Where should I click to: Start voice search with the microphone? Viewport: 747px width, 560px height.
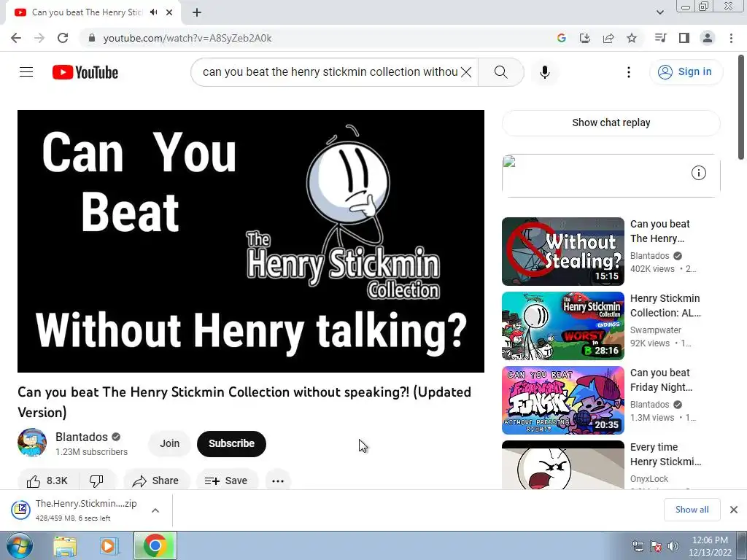(x=544, y=72)
